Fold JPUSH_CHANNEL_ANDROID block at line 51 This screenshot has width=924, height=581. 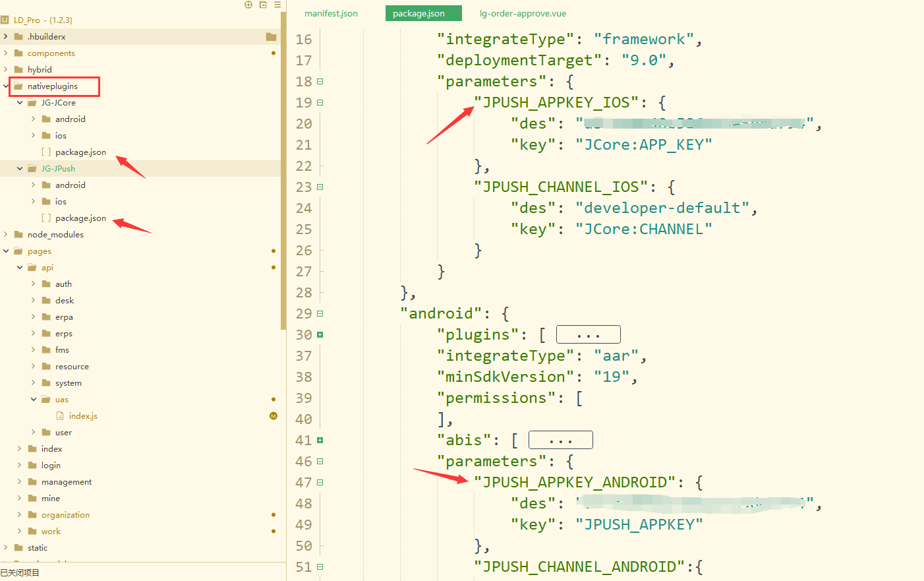[320, 566]
